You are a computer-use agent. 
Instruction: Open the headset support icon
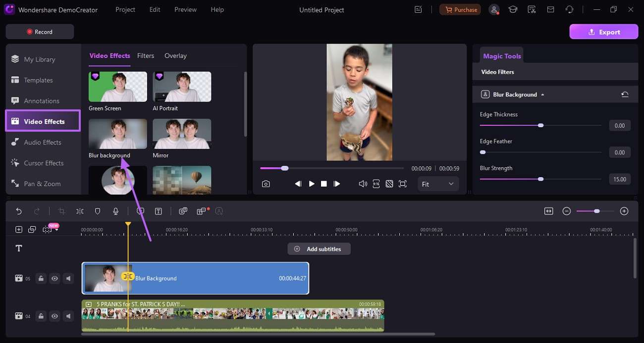[569, 9]
